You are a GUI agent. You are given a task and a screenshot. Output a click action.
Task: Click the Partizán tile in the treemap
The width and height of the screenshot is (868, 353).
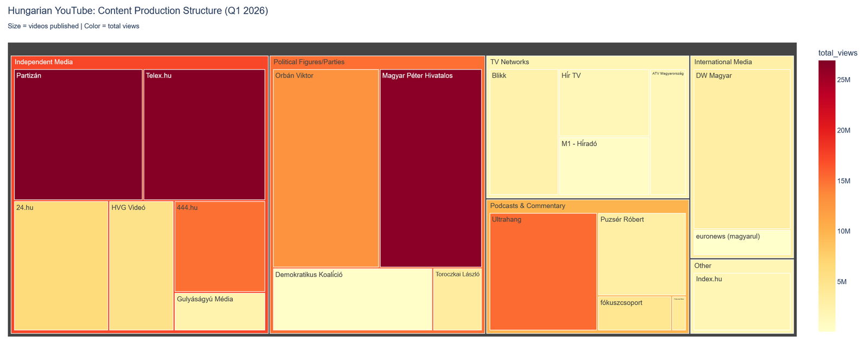[x=78, y=135]
